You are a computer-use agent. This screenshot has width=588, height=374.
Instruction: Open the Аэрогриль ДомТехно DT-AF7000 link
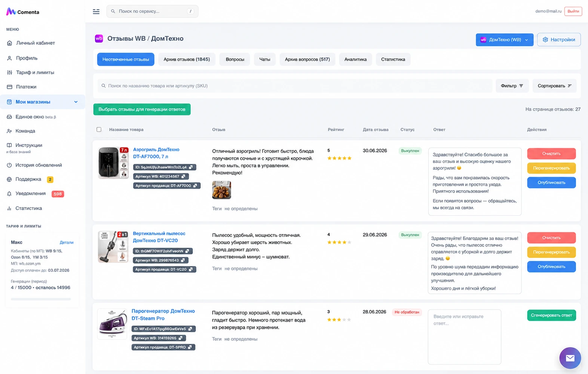point(156,153)
